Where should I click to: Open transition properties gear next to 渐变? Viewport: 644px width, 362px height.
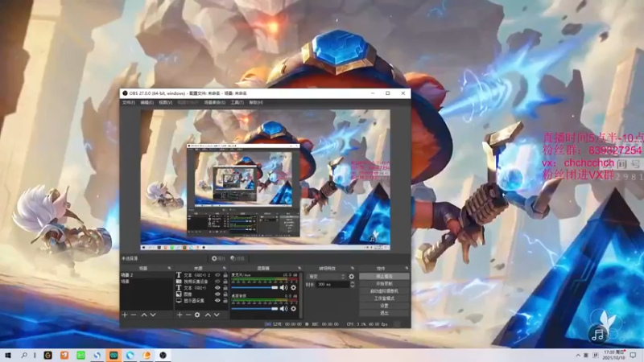[352, 277]
